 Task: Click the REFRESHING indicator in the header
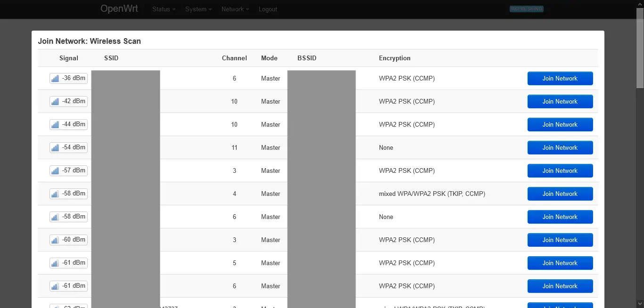point(526,8)
